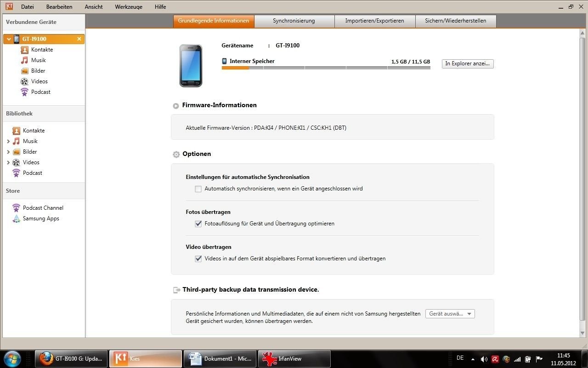Open Bibliothek Podcast icon

tap(17, 173)
